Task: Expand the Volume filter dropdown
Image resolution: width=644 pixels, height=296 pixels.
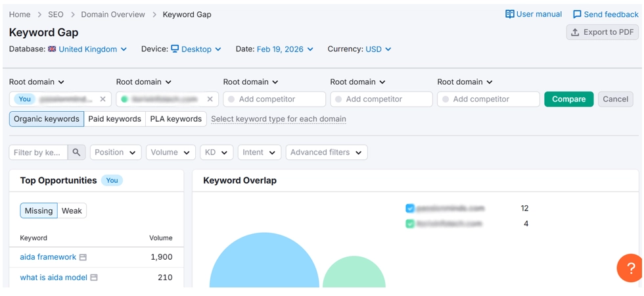Action: [171, 152]
